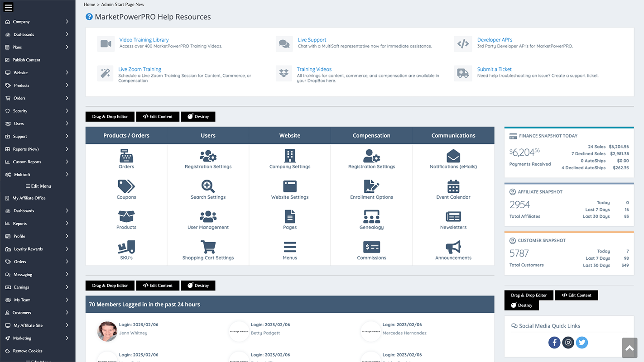
Task: Click the Training Videos Dropbox icon
Action: [x=284, y=73]
